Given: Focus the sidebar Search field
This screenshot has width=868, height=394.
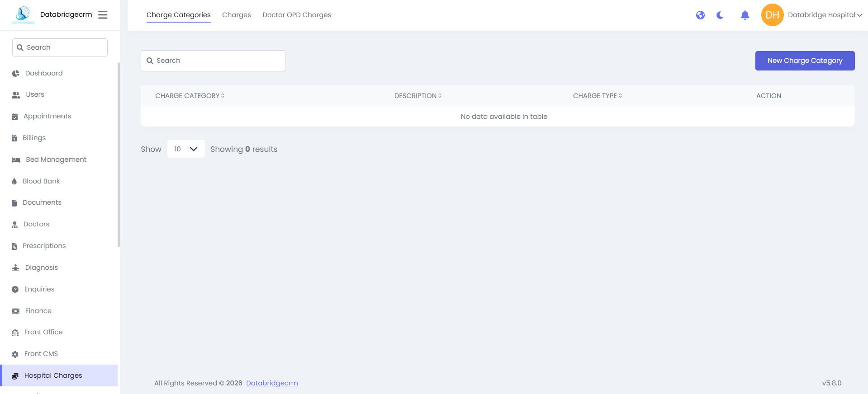Looking at the screenshot, I should pyautogui.click(x=60, y=47).
